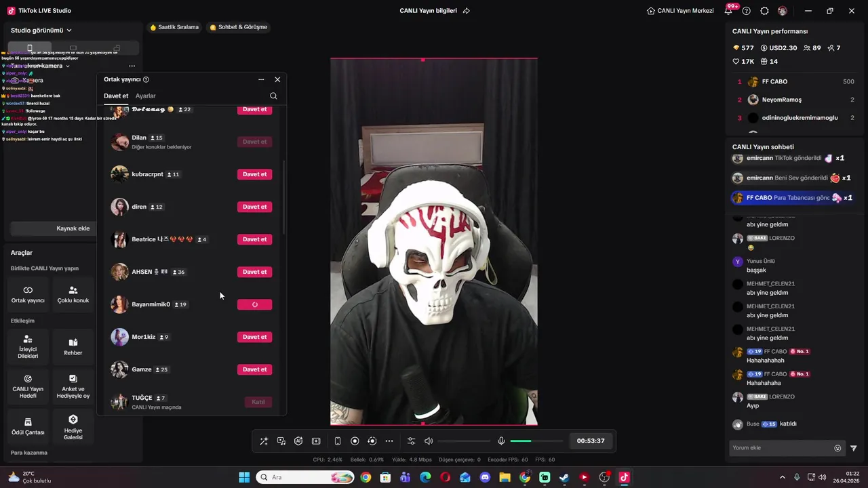The image size is (868, 488).
Task: Click the loading button beside Bayanmimik0
Action: click(254, 304)
